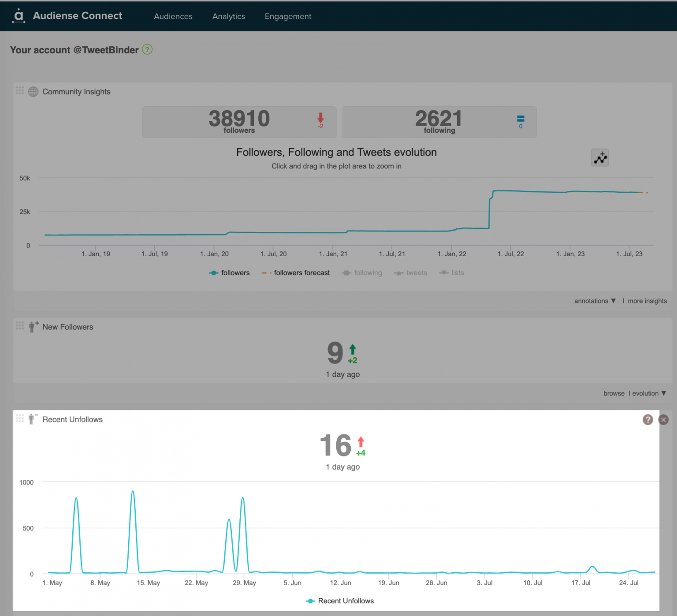
Task: Close the Recent Unfollows widget
Action: pos(663,420)
